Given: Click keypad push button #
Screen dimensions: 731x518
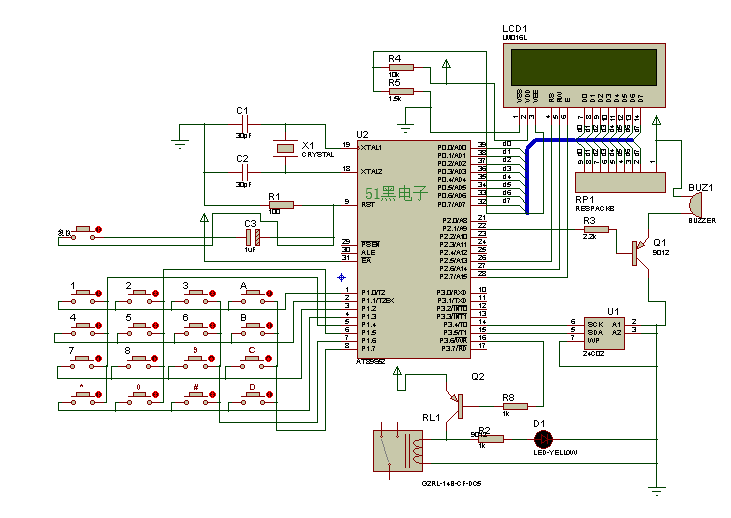Looking at the screenshot, I should 198,398.
